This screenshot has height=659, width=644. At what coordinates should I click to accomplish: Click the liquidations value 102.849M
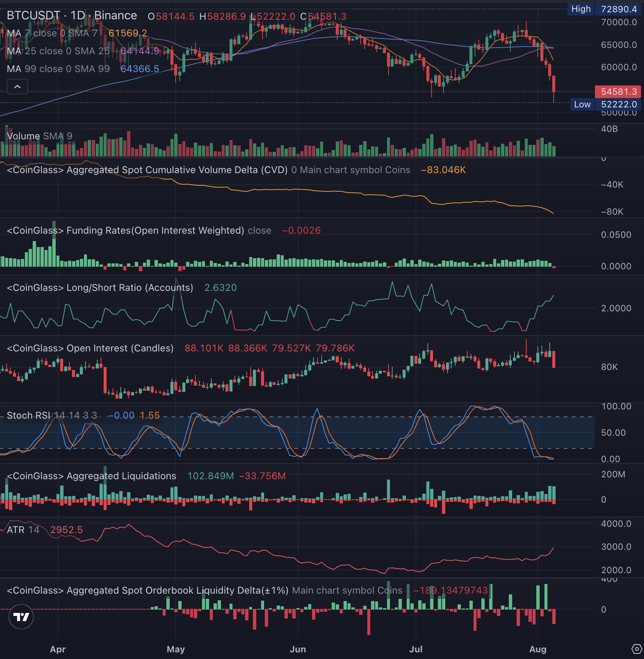(x=211, y=476)
